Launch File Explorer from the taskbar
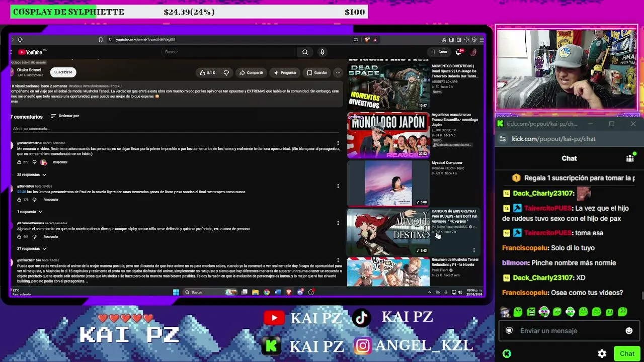Viewport: 644px width, 362px height. pos(256,292)
